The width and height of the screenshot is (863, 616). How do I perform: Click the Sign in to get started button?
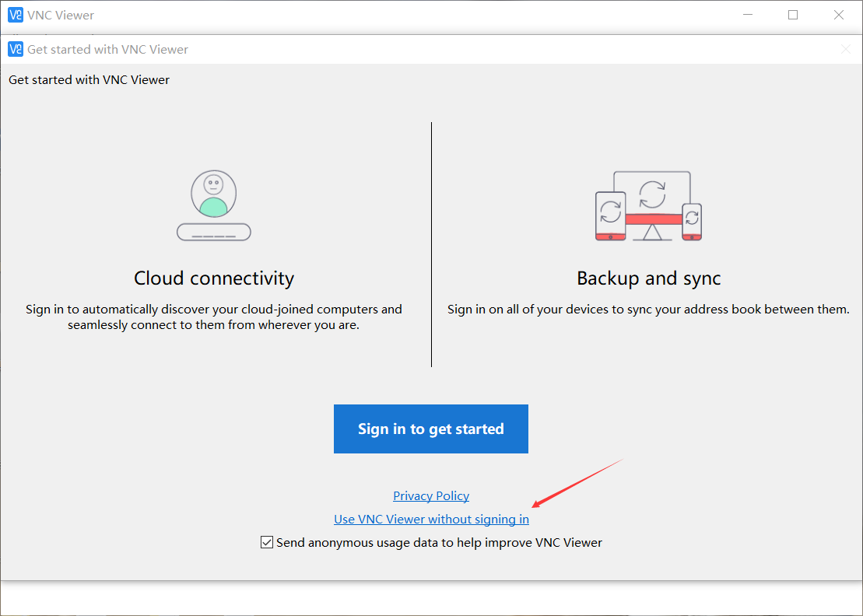point(431,429)
